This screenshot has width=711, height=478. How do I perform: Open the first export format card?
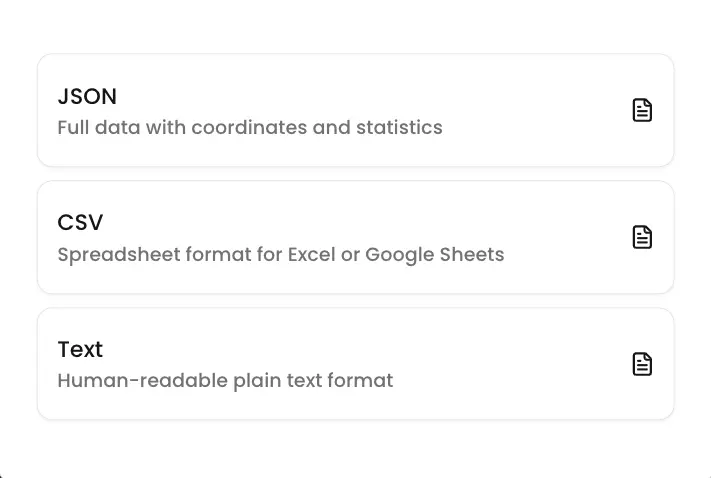(x=355, y=110)
